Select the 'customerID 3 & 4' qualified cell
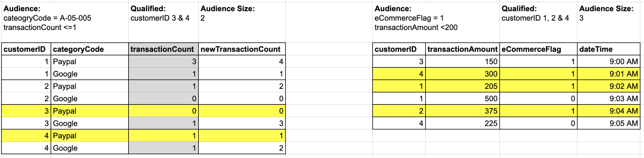Screen dimensions: 644x158 click(x=160, y=18)
